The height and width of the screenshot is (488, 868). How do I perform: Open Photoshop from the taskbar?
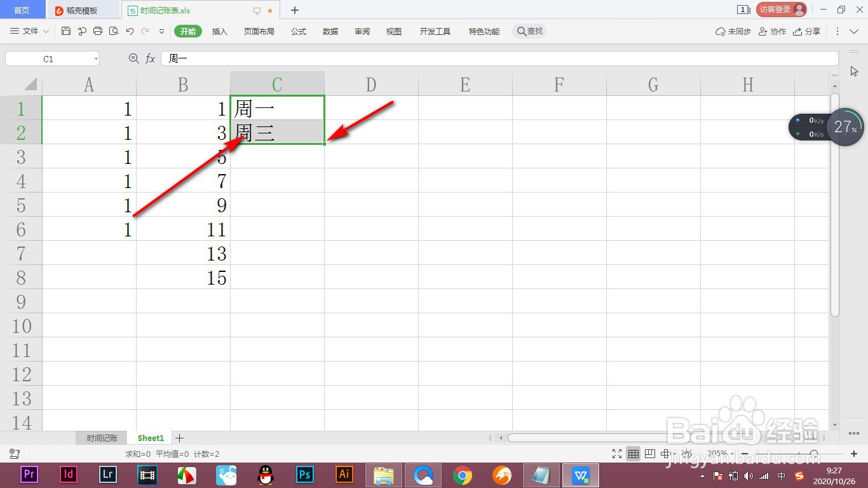pos(305,475)
